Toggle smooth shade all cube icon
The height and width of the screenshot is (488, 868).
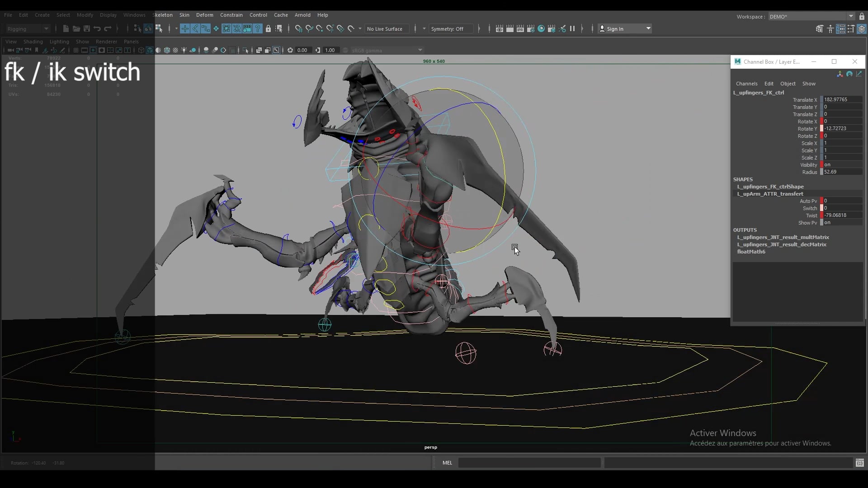pyautogui.click(x=150, y=50)
